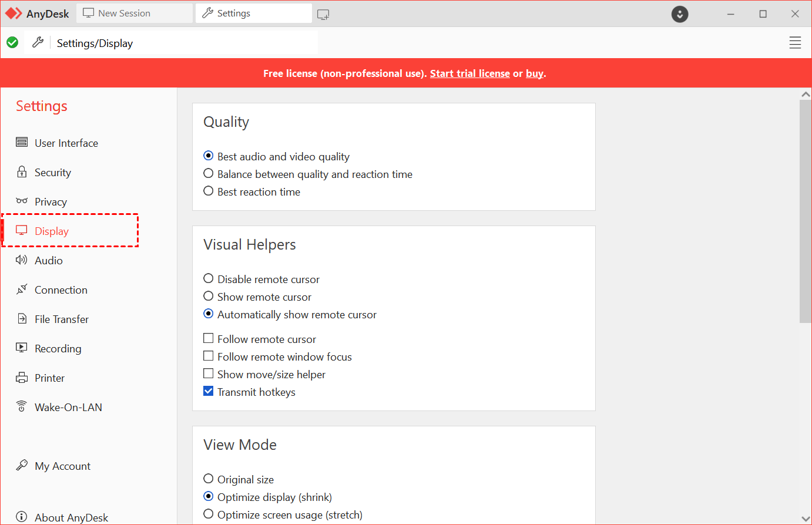Switch to the Settings tab
812x525 pixels.
pyautogui.click(x=254, y=13)
